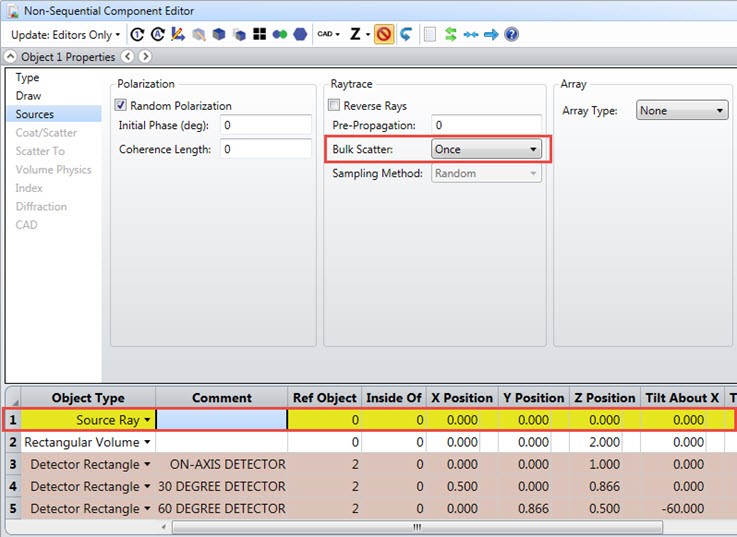Click the greyed cube with pencil icon
This screenshot has width=737, height=537.
pos(199,34)
